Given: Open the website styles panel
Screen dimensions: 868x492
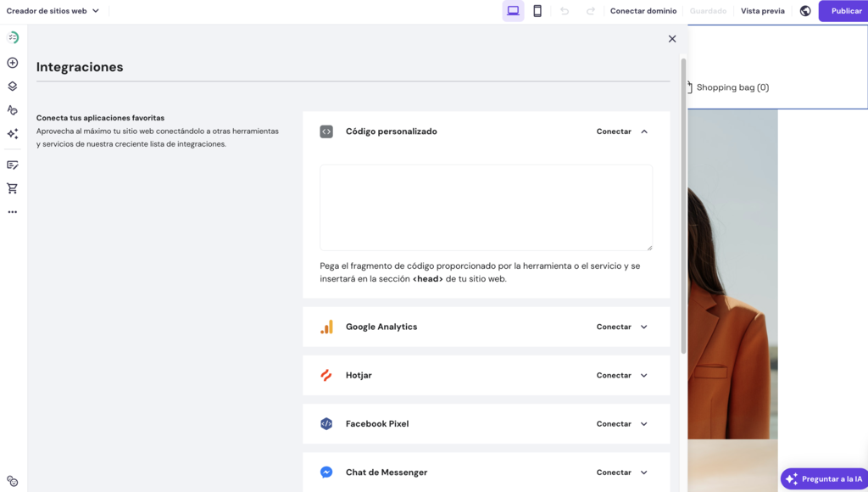Looking at the screenshot, I should pos(12,109).
